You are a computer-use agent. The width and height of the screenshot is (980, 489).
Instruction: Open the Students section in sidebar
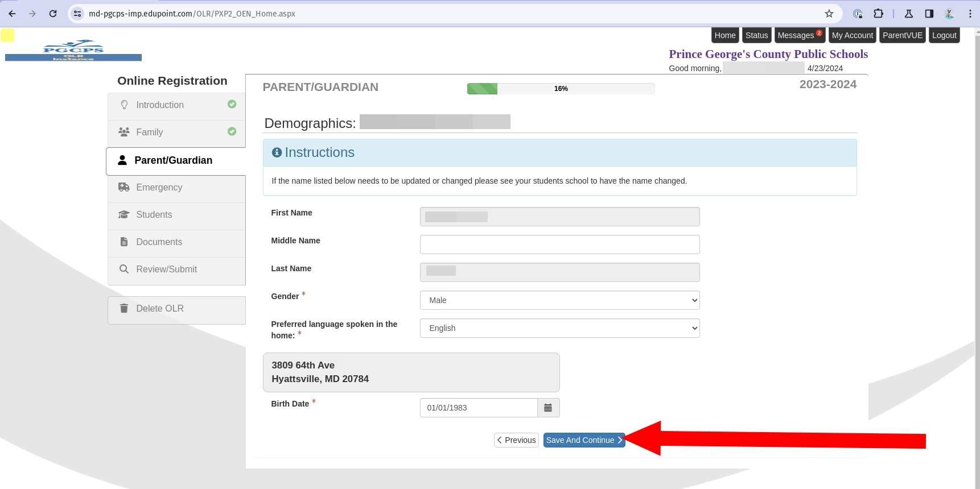154,215
